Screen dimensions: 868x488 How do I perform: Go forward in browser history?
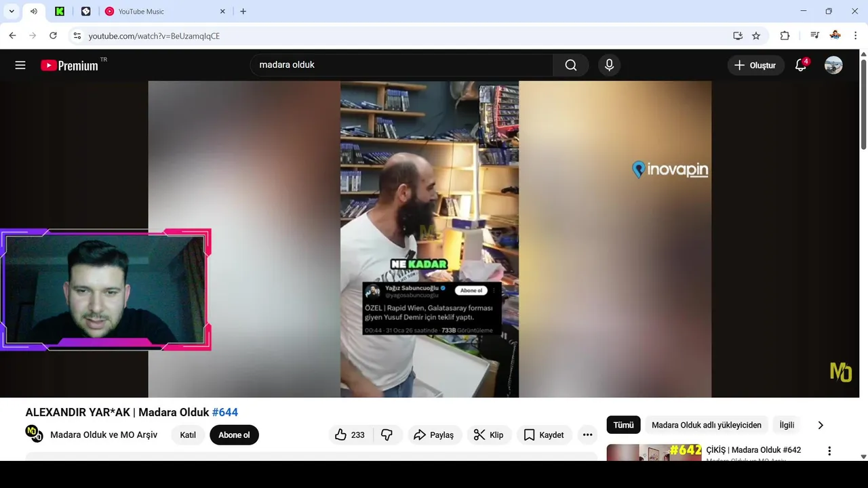pyautogui.click(x=33, y=36)
